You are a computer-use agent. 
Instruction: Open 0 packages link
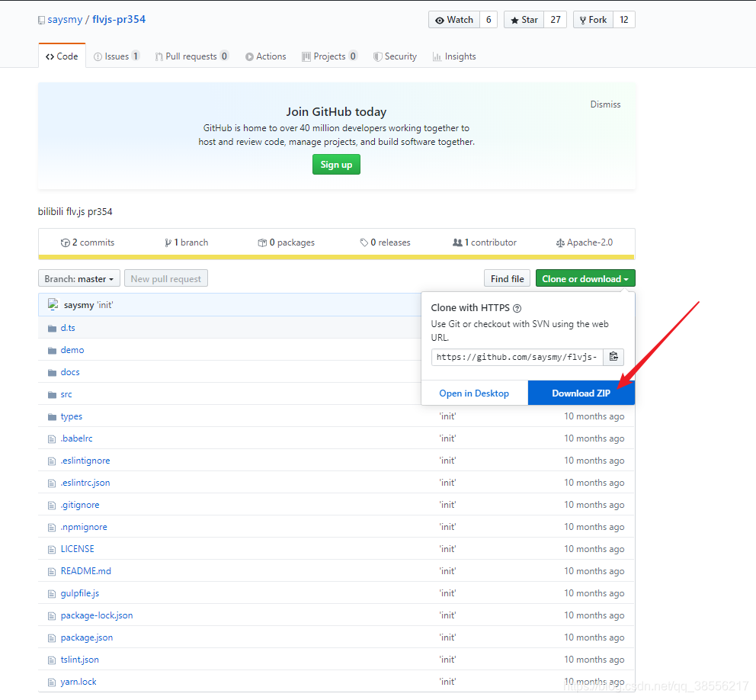tap(287, 242)
